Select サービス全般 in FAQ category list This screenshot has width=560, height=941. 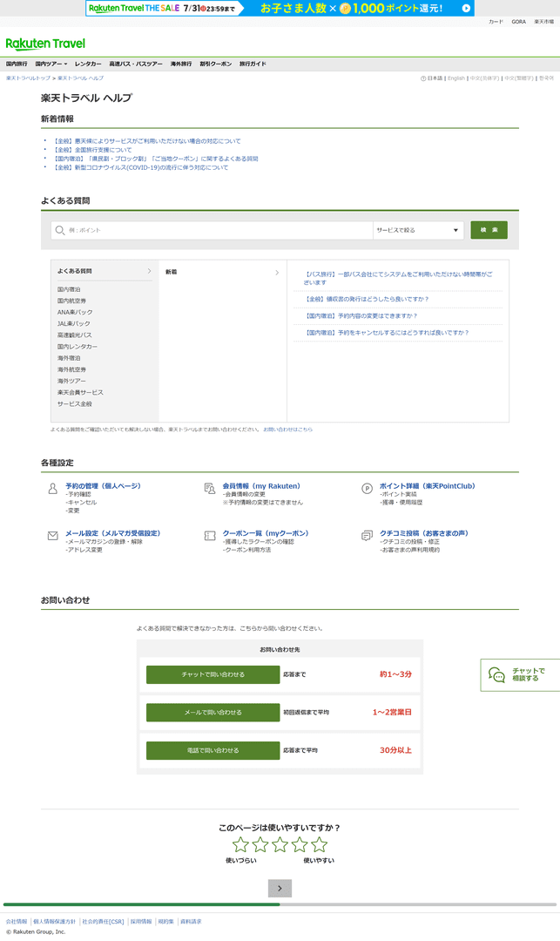[75, 403]
